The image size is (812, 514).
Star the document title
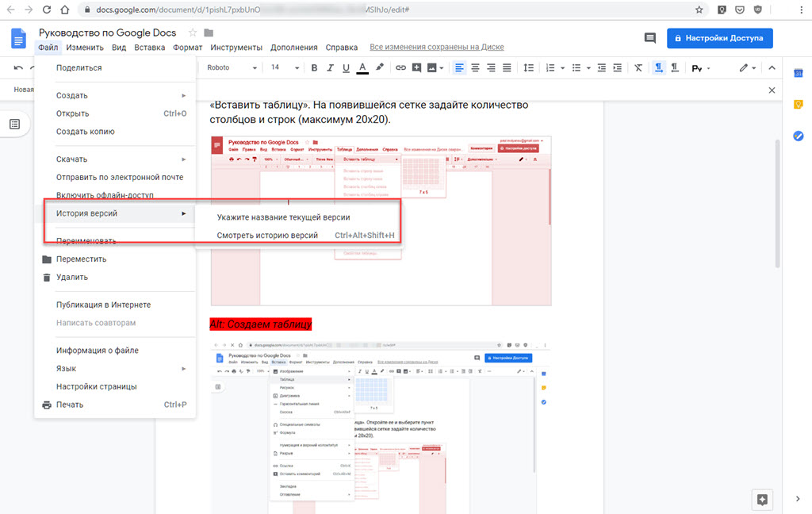tap(193, 33)
